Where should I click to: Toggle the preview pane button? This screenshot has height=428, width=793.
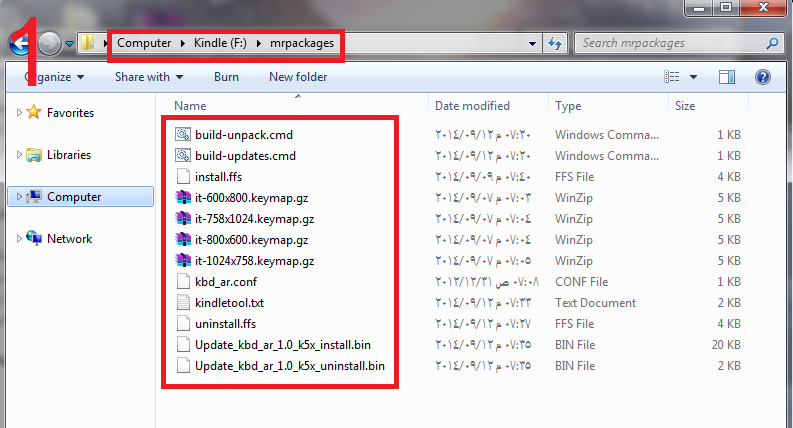pyautogui.click(x=727, y=77)
